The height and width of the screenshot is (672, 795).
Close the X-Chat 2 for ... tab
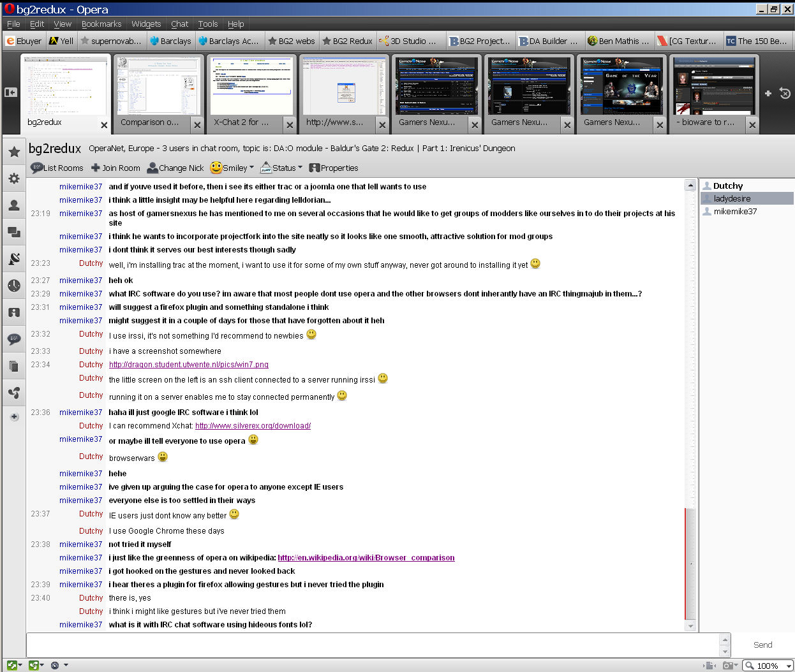pyautogui.click(x=290, y=125)
